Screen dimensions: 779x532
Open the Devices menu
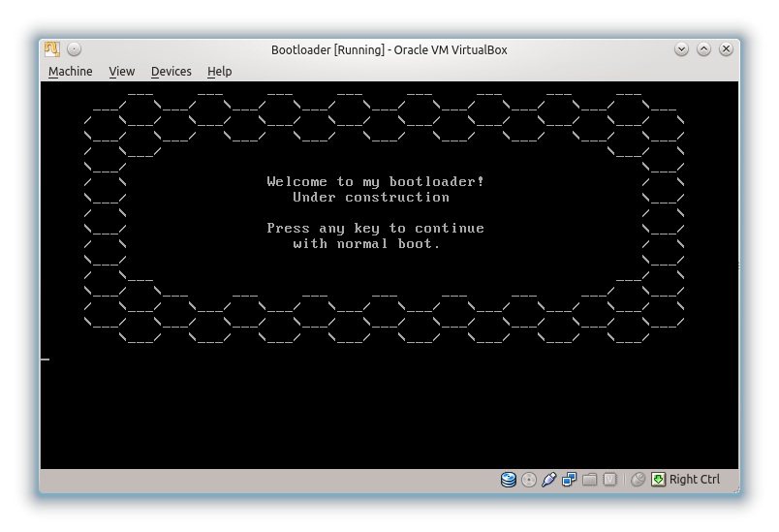(171, 72)
